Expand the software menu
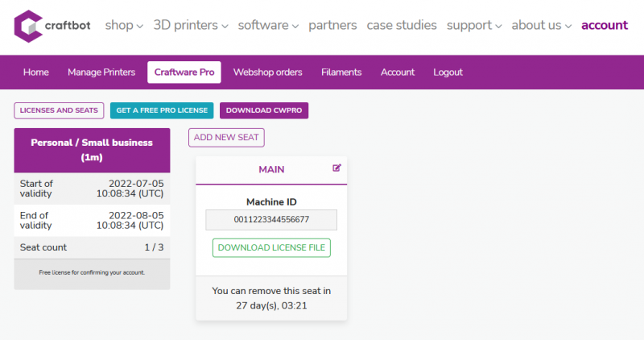The image size is (644, 340). click(268, 25)
